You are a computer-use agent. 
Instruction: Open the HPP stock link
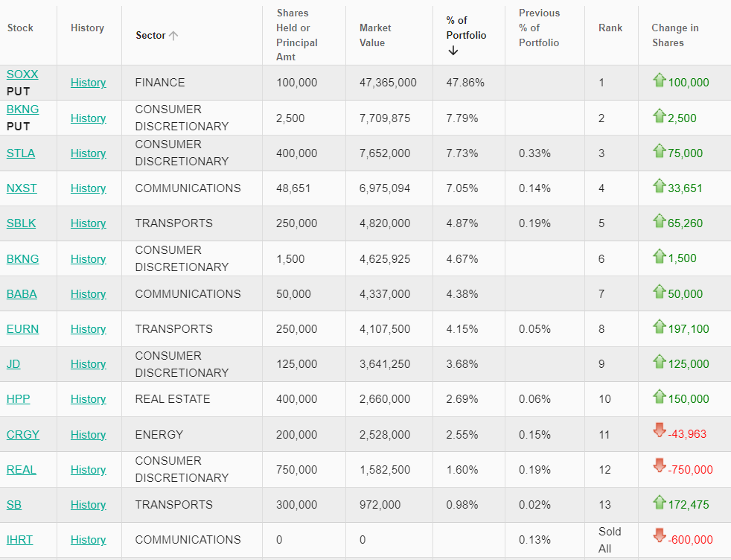click(18, 399)
